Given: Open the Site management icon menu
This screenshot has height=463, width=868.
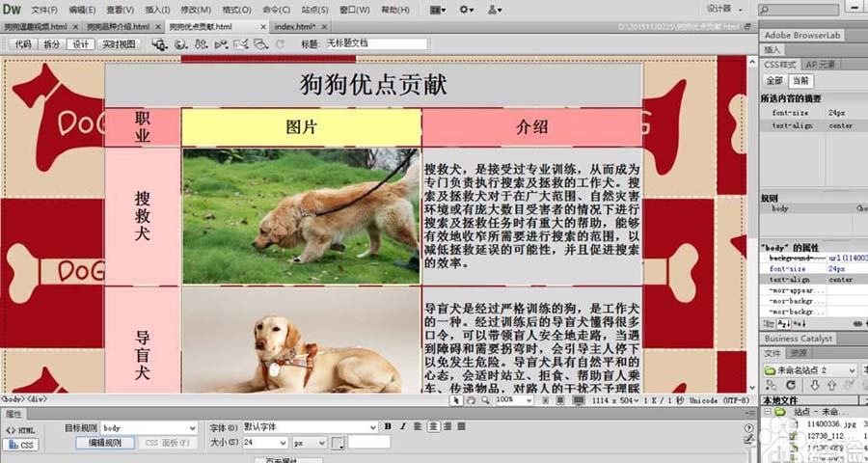Looking at the screenshot, I should pyautogui.click(x=495, y=10).
